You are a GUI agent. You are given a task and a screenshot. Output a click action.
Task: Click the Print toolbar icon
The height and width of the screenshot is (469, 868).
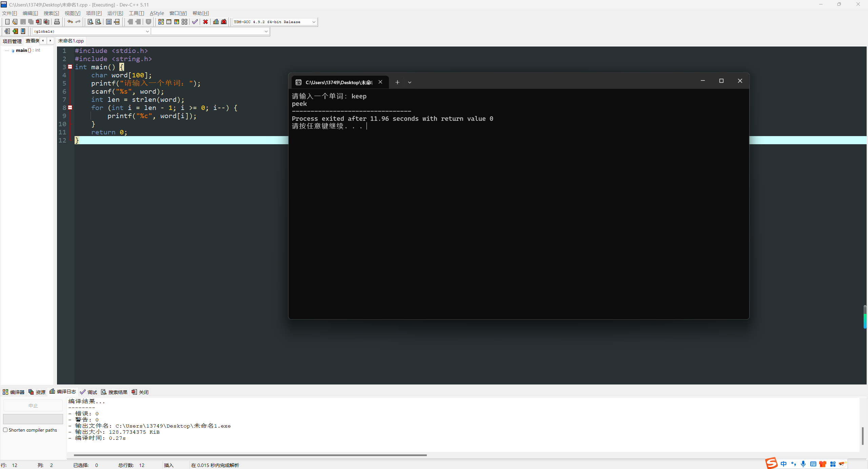pyautogui.click(x=57, y=22)
